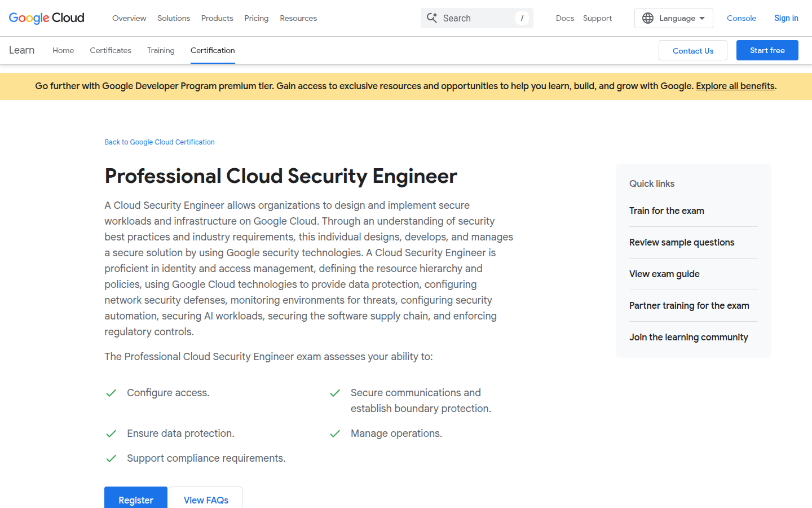
Task: Open the Products menu
Action: pos(217,18)
